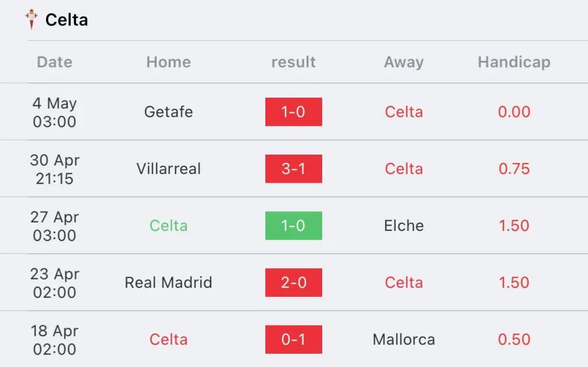Image resolution: width=588 pixels, height=367 pixels.
Task: Select the Date column header
Action: tap(55, 62)
